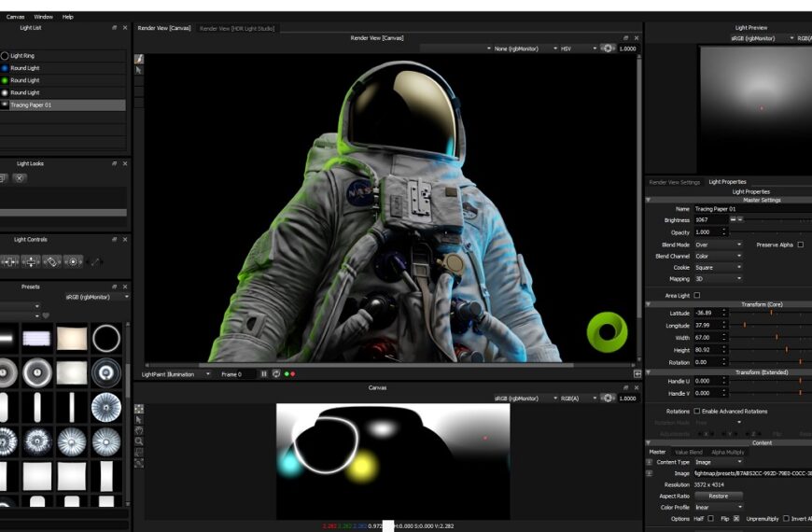This screenshot has height=532, width=812.
Task: Click the heart favorites icon in Presets
Action: coord(46,315)
